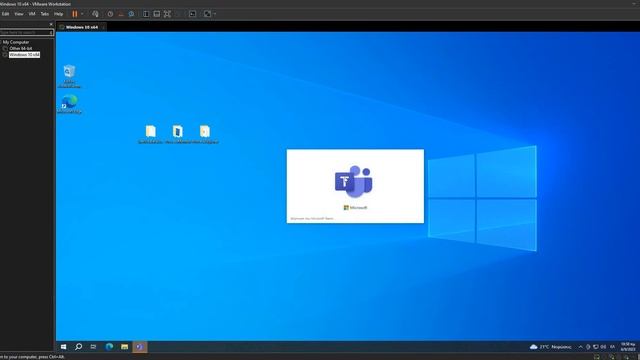Select the folder with blue document on desktop

(178, 134)
